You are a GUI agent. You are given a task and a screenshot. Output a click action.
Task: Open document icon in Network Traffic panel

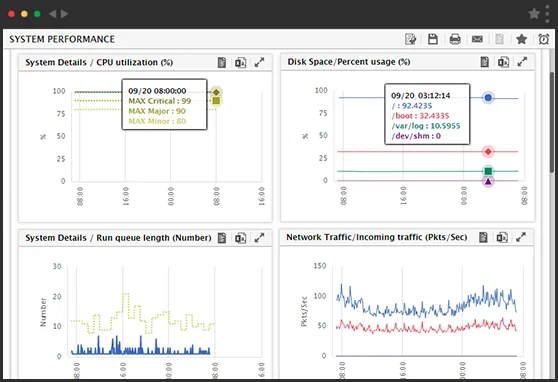(x=483, y=237)
